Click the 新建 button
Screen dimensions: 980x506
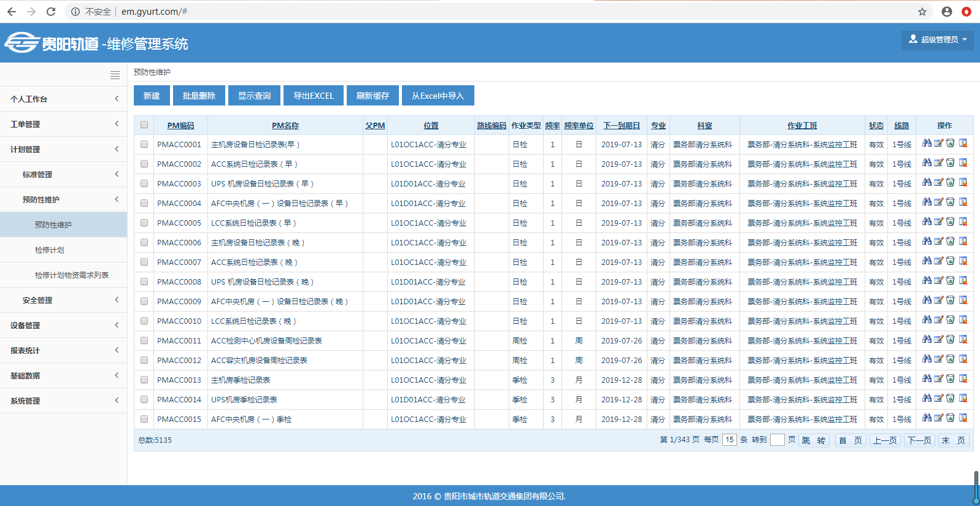click(x=152, y=96)
